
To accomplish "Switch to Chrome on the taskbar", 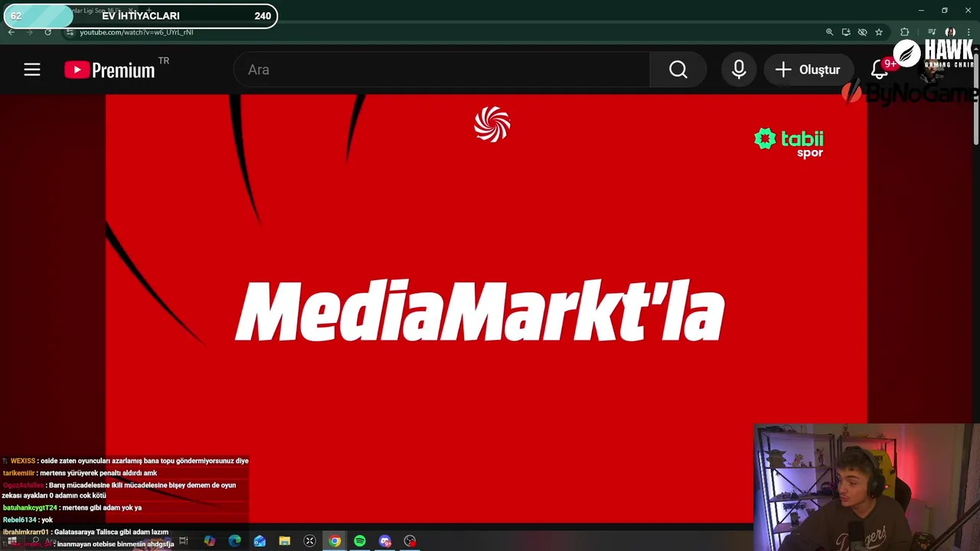I will click(x=335, y=541).
